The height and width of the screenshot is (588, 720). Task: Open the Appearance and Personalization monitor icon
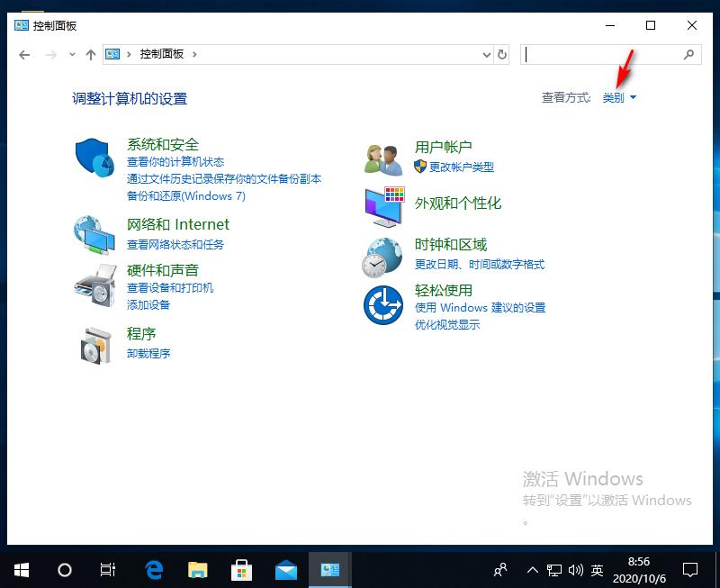(x=385, y=207)
